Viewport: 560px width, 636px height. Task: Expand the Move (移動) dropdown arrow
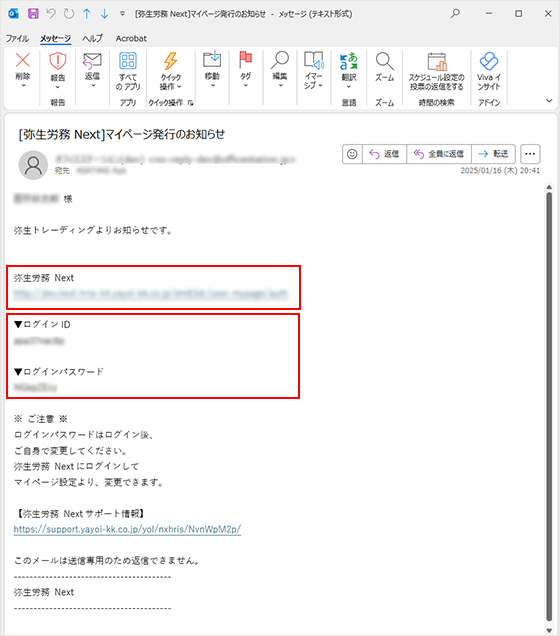[212, 86]
